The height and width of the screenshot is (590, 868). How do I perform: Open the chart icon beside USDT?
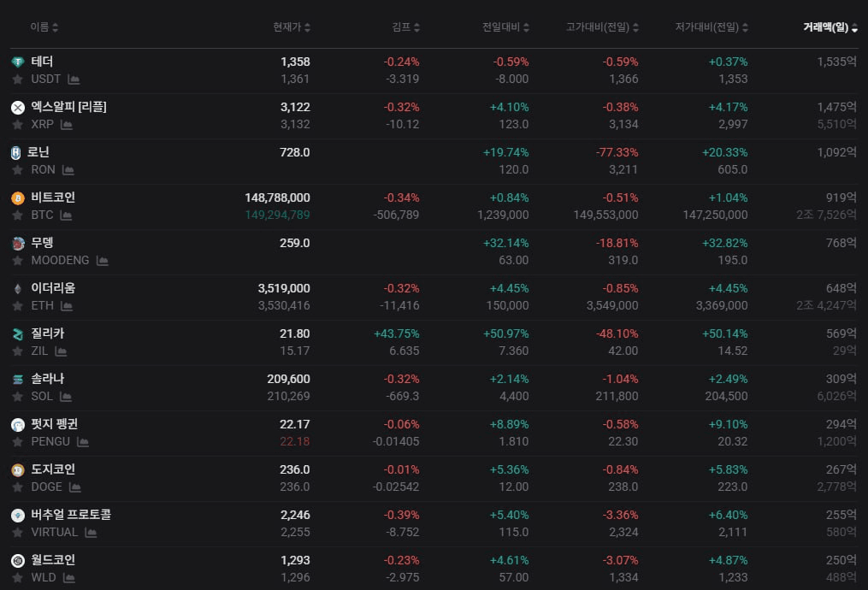pyautogui.click(x=74, y=80)
